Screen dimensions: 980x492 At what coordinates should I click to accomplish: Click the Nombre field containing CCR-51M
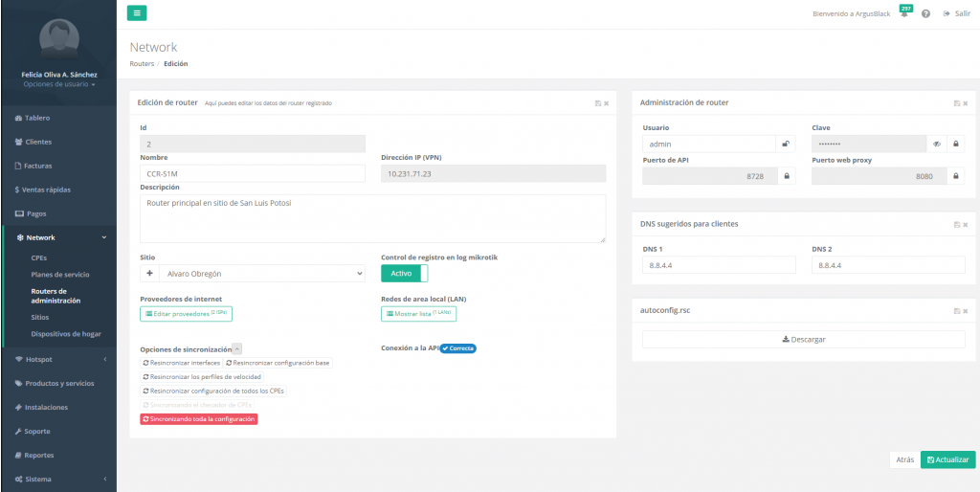(253, 173)
